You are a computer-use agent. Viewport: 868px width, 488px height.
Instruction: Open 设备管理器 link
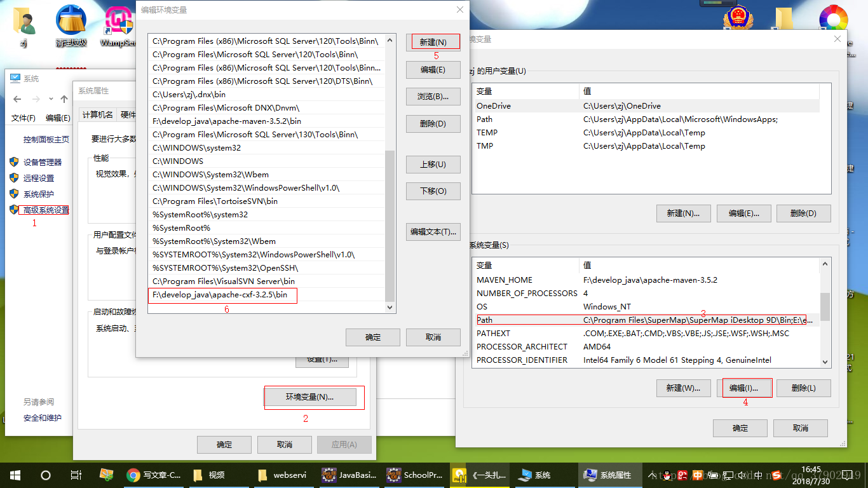tap(43, 162)
